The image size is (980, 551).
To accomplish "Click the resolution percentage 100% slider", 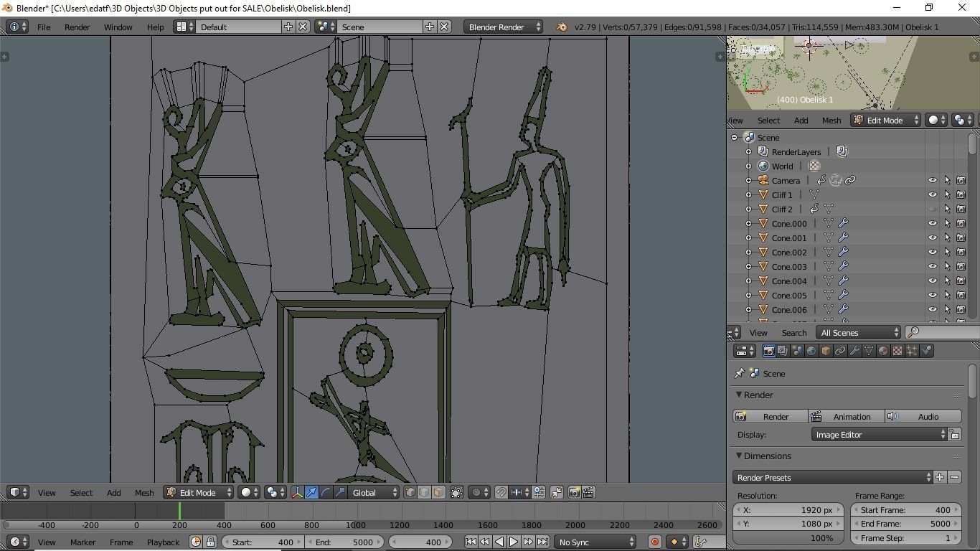I will pyautogui.click(x=788, y=538).
